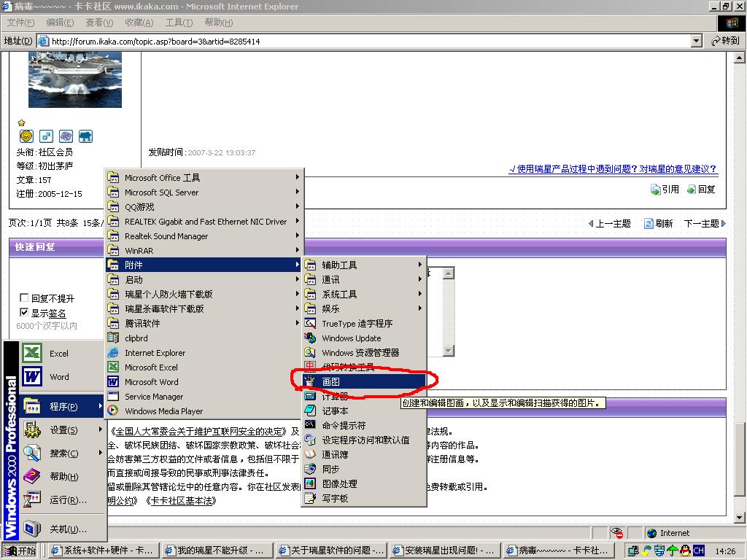This screenshot has height=560, width=747.
Task: Click the CH input language indicator in the tray
Action: [698, 551]
